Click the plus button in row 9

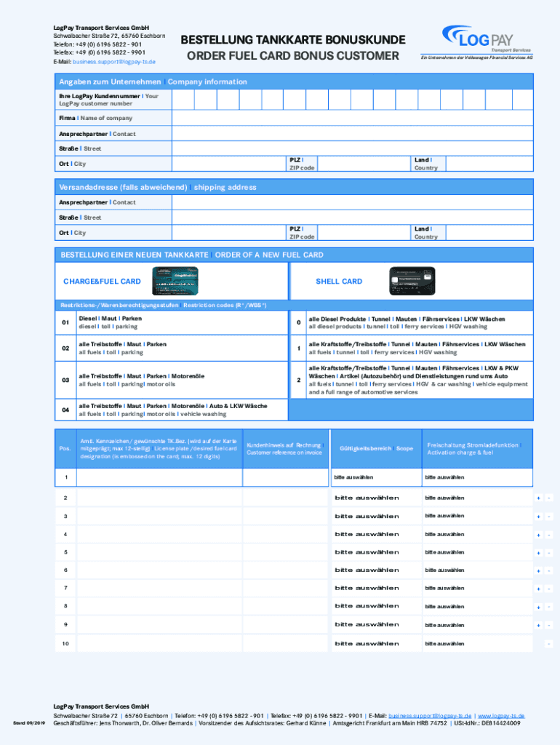(538, 625)
